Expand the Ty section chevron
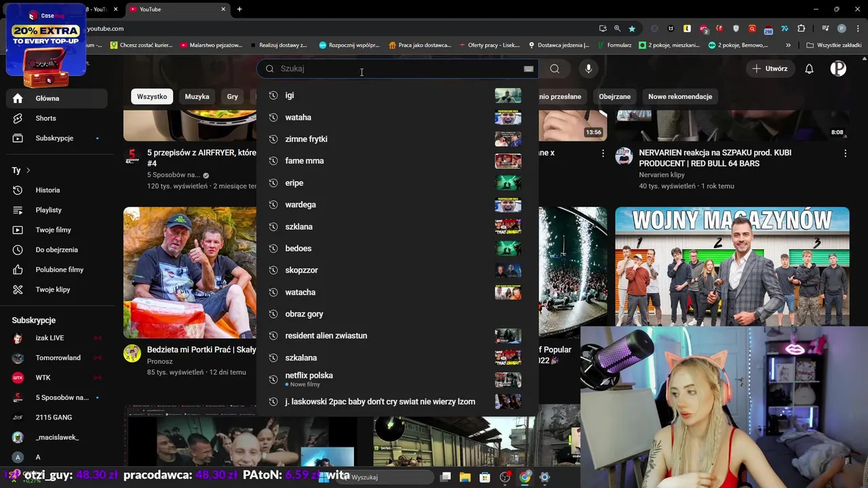Screen dimensions: 868x488 point(28,170)
